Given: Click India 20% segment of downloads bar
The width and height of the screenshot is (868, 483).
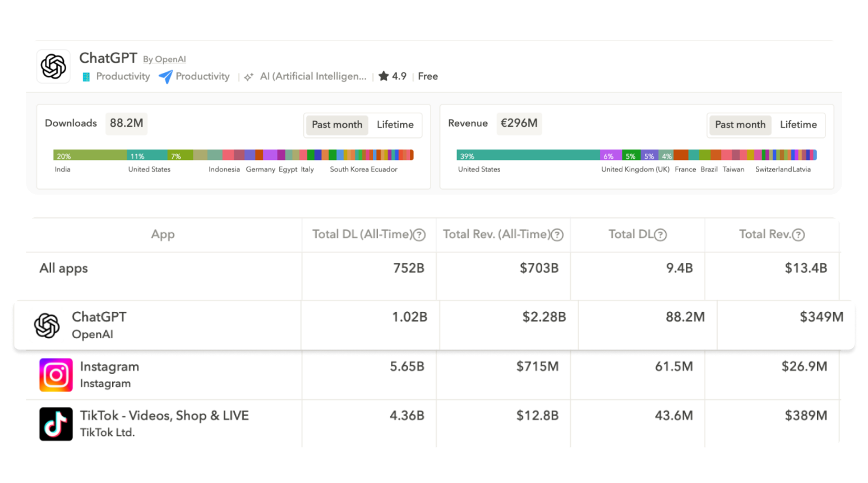Looking at the screenshot, I should pyautogui.click(x=90, y=155).
